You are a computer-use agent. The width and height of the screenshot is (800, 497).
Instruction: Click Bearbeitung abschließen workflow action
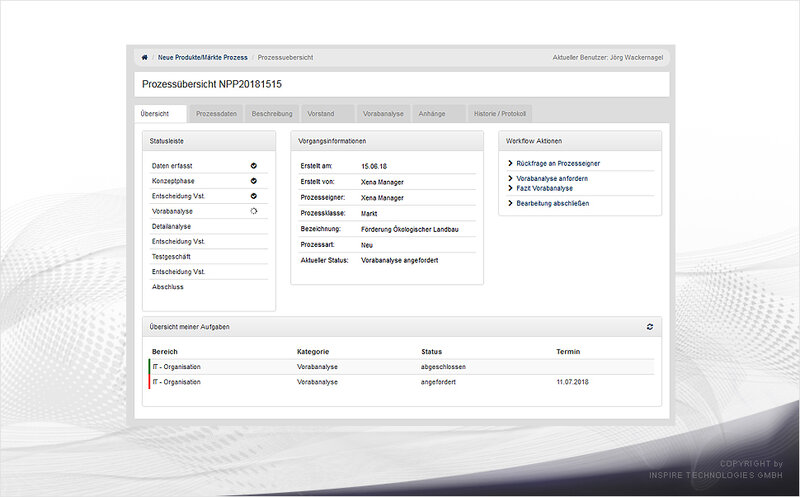pyautogui.click(x=553, y=203)
